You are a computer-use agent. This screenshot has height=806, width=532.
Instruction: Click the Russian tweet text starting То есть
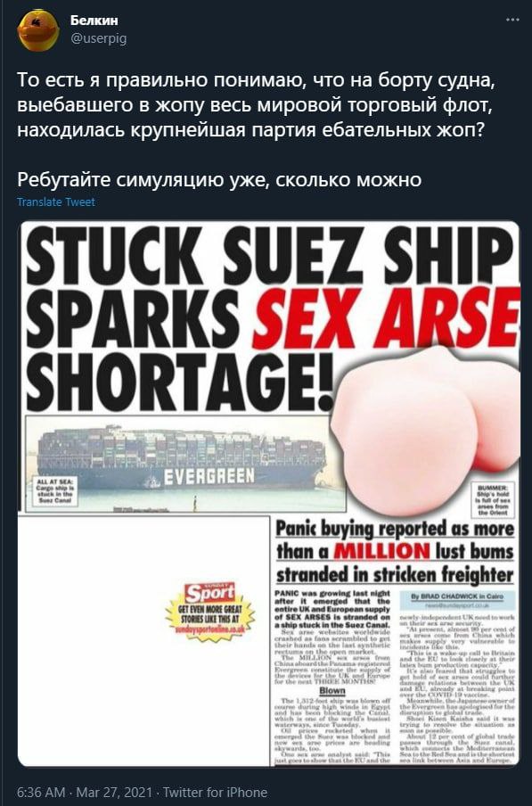[258, 105]
